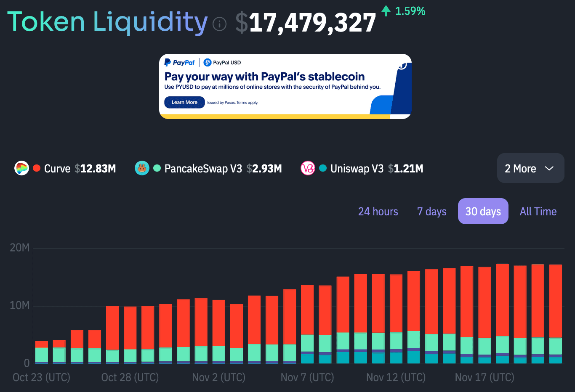This screenshot has height=392, width=575.
Task: Click the PayPal USD coin icon
Action: [x=208, y=63]
